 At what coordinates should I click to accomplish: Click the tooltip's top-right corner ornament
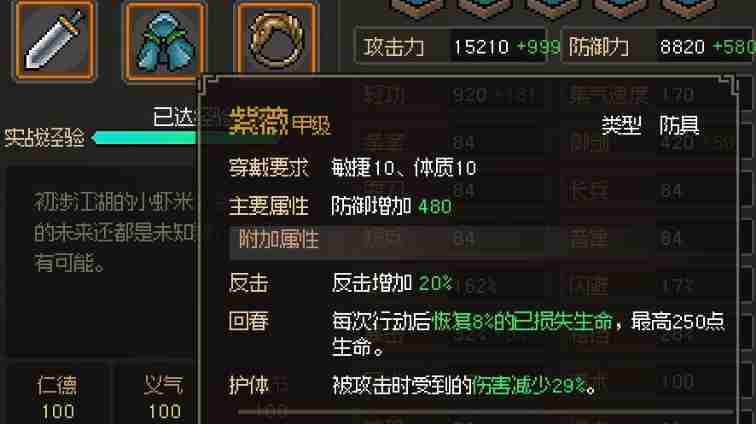pyautogui.click(x=728, y=84)
